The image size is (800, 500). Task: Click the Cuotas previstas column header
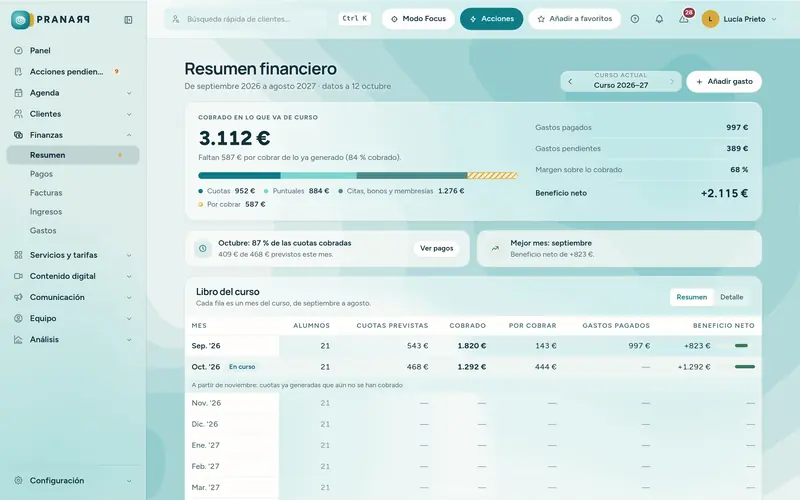click(392, 326)
